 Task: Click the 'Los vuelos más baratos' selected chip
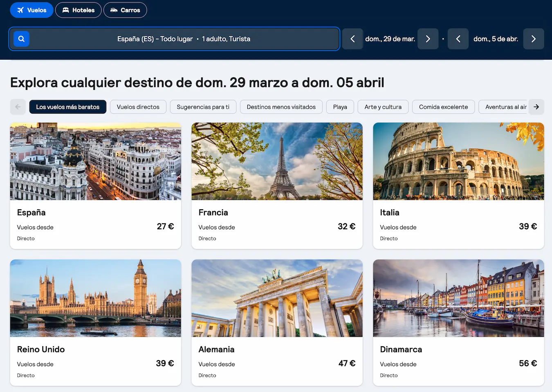click(x=67, y=107)
